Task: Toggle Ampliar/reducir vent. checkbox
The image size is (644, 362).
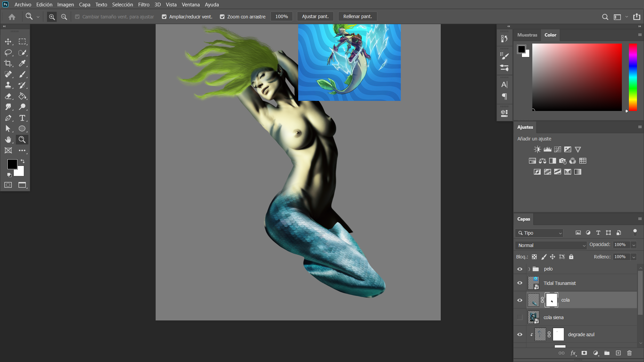Action: click(164, 17)
